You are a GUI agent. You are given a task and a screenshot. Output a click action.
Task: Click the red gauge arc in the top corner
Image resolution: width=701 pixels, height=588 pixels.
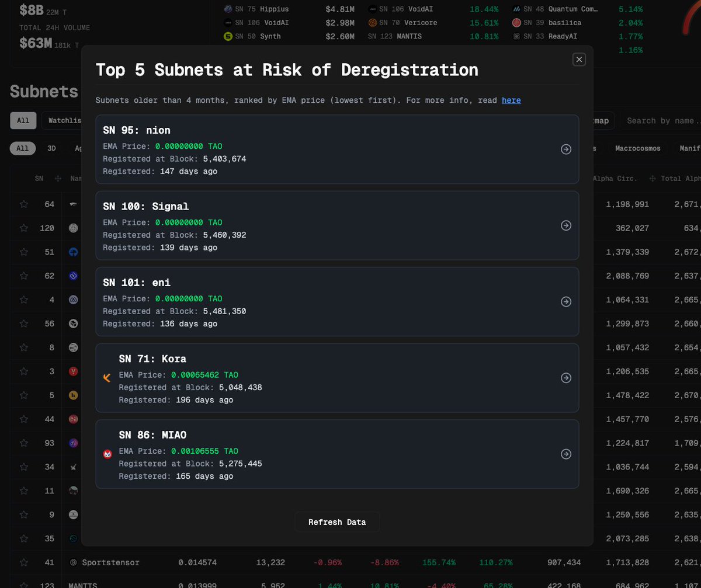[687, 18]
